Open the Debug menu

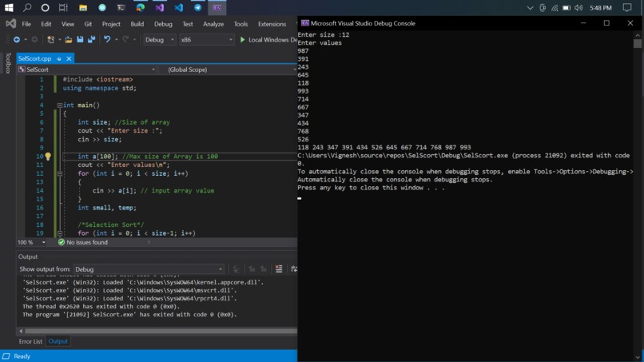[163, 24]
